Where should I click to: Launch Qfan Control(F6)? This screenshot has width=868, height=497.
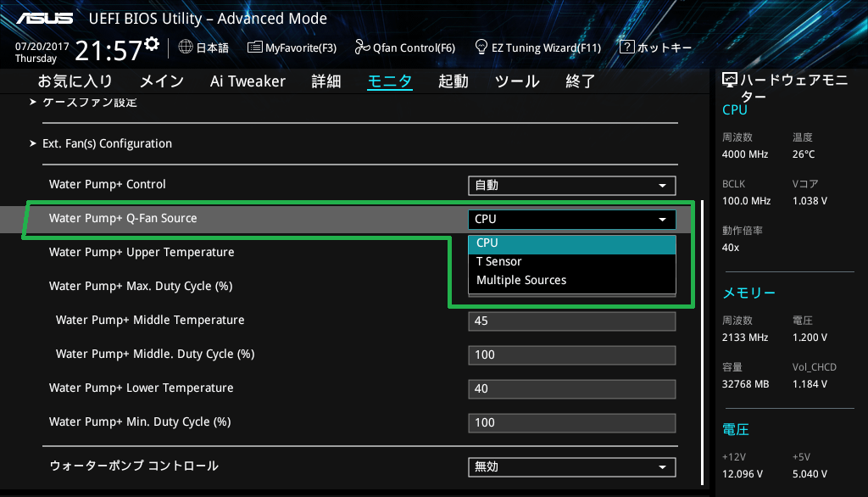414,47
